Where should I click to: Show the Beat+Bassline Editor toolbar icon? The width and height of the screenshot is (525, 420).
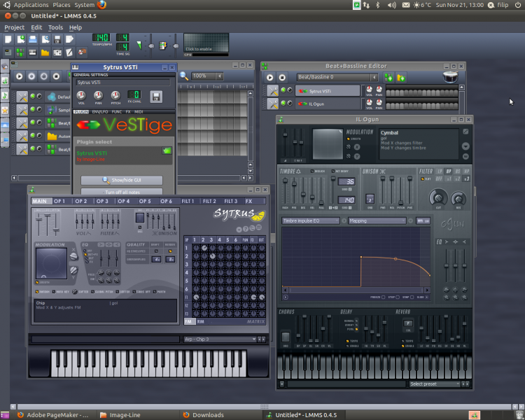point(20,52)
